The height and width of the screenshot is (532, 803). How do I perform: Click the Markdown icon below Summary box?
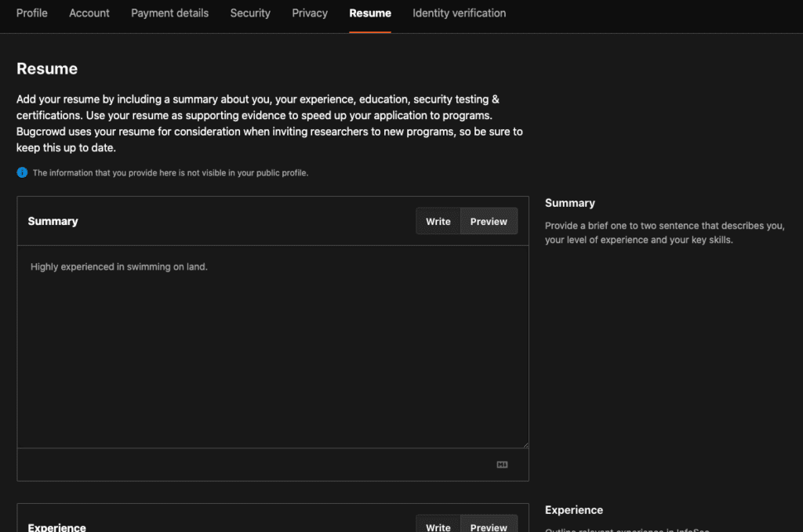[502, 465]
